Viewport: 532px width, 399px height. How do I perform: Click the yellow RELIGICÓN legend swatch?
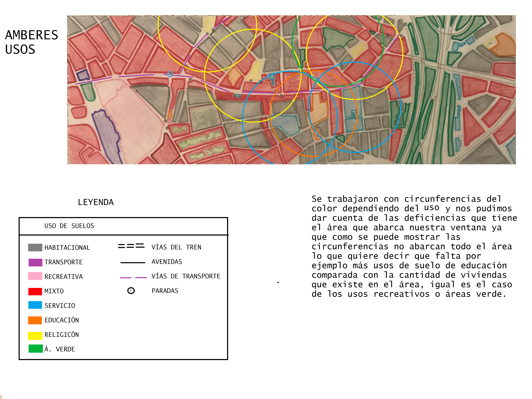35,336
